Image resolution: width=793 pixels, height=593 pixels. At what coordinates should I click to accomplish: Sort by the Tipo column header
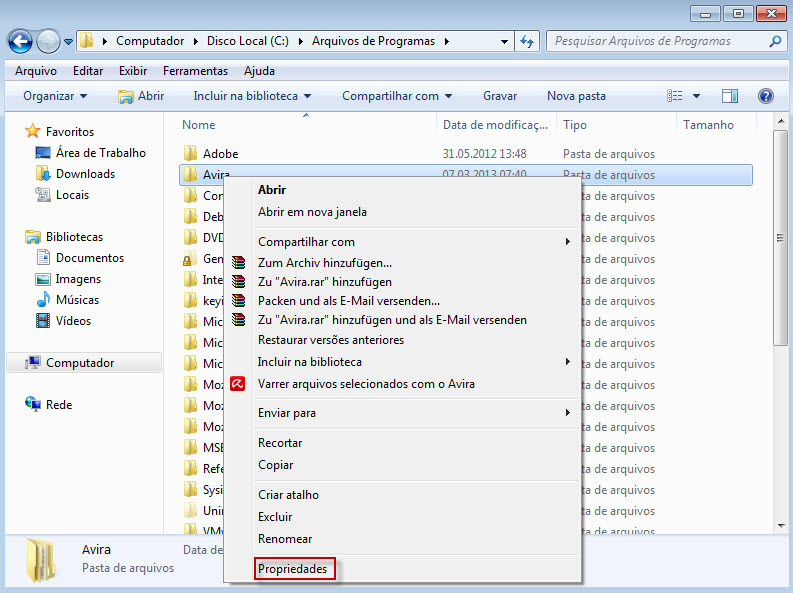point(575,124)
